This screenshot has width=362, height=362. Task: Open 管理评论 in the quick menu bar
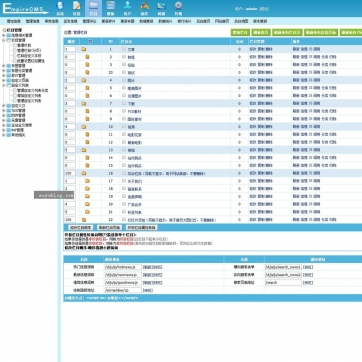[x=89, y=21]
